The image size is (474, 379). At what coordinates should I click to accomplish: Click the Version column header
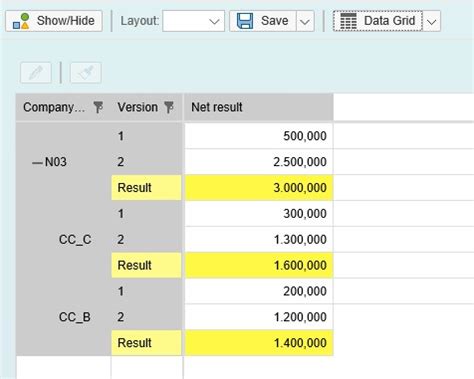tap(146, 107)
